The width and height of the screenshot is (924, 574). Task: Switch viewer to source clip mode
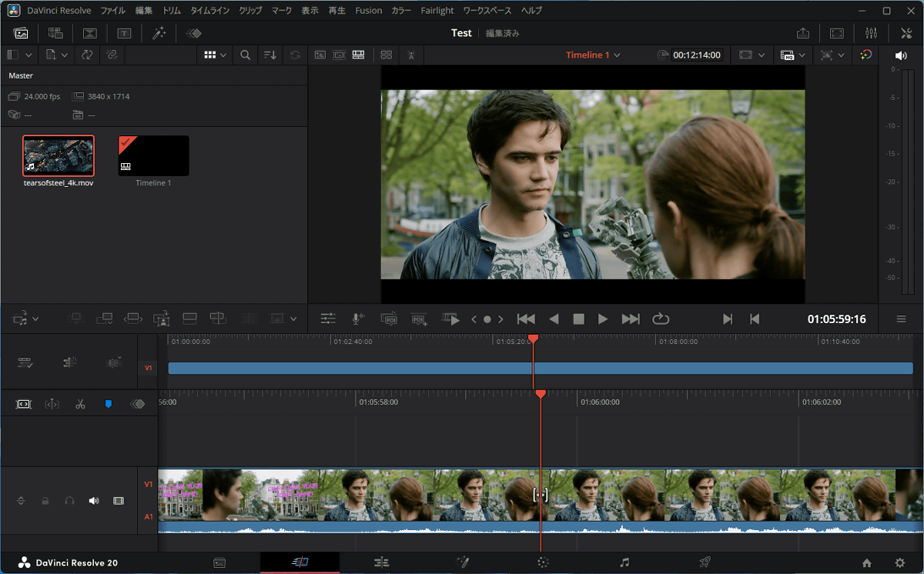(x=320, y=55)
